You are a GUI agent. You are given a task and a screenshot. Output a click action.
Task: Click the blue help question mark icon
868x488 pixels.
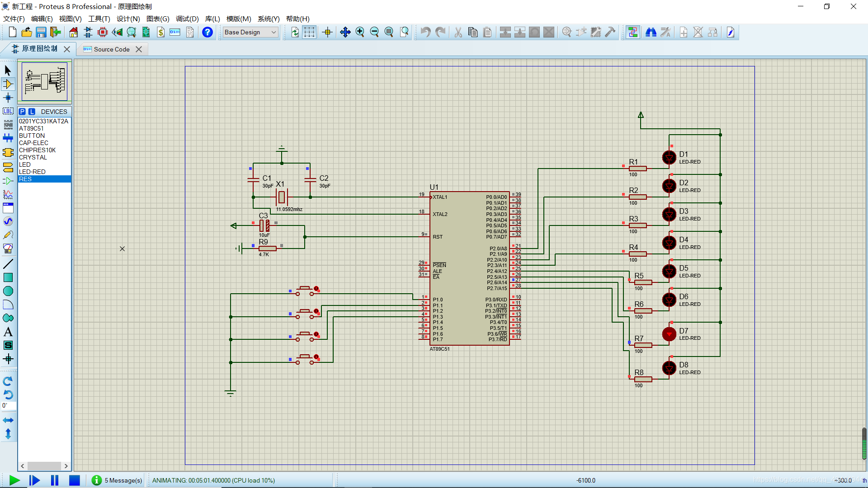(x=208, y=32)
